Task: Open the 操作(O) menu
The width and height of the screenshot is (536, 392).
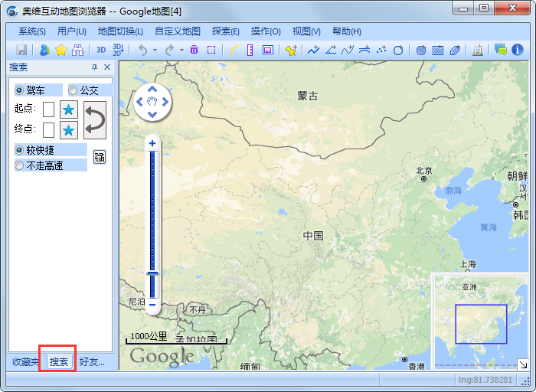Action: tap(266, 31)
